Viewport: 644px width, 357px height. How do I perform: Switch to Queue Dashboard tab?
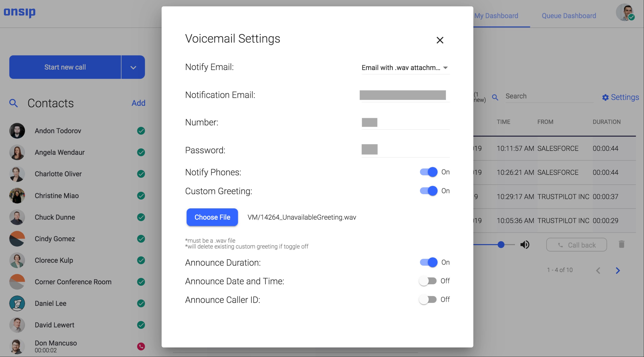pyautogui.click(x=569, y=16)
